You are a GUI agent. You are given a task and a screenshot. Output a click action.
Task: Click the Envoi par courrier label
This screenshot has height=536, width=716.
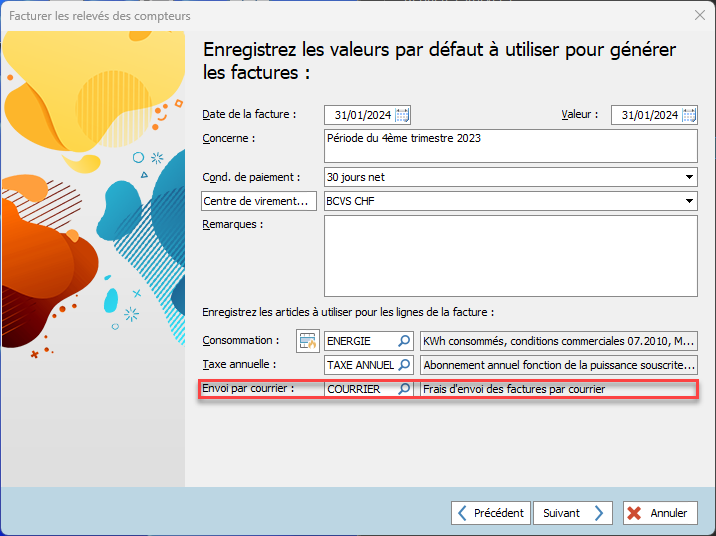(248, 388)
